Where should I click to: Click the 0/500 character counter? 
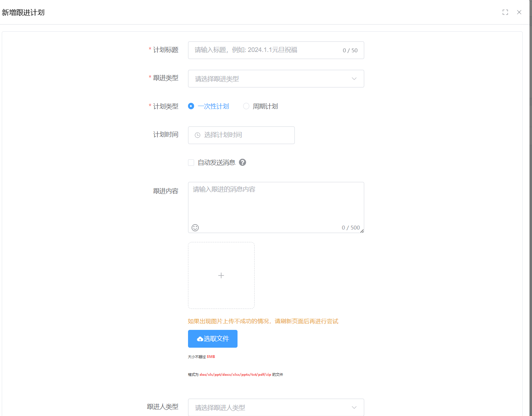(x=351, y=227)
